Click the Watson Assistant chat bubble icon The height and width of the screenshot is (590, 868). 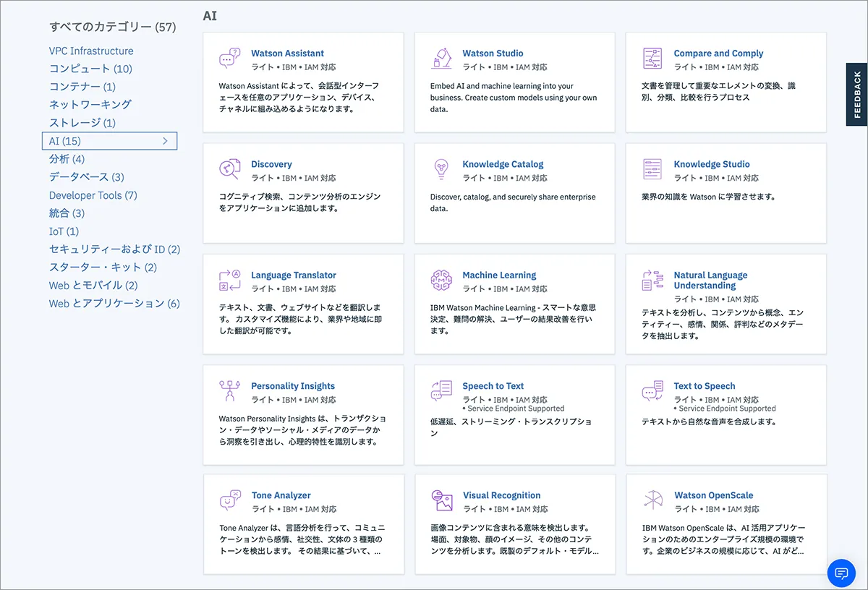click(229, 59)
